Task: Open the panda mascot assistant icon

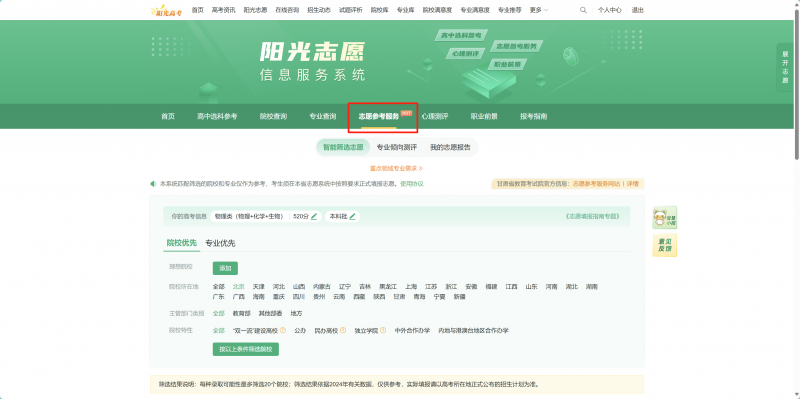Action: (664, 218)
